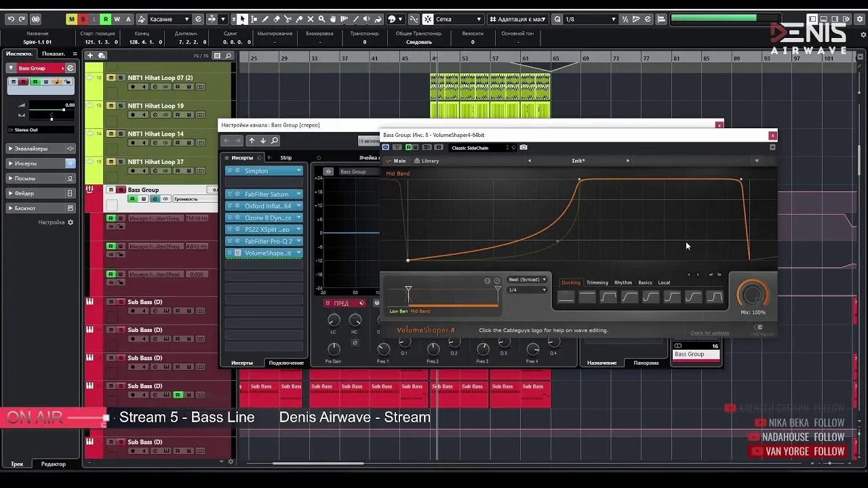Select the Glue tool
Screen dimensions: 868x488
pyautogui.click(x=299, y=19)
